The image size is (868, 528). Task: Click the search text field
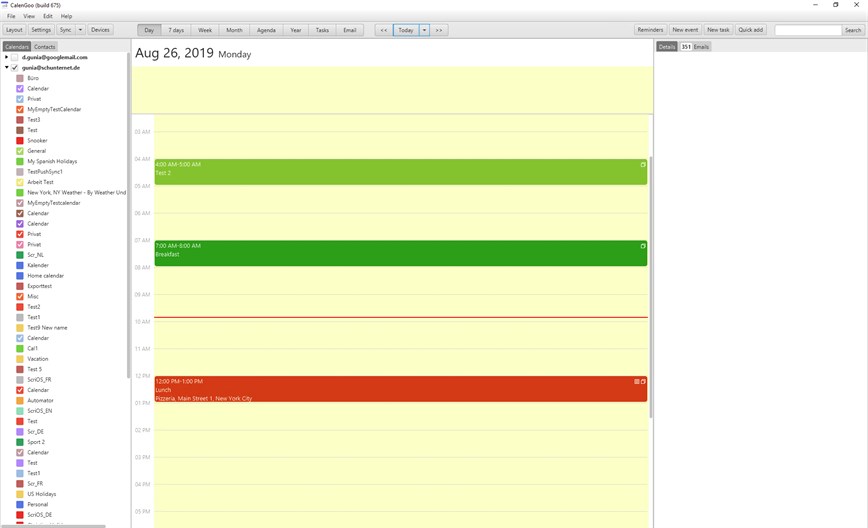point(807,30)
